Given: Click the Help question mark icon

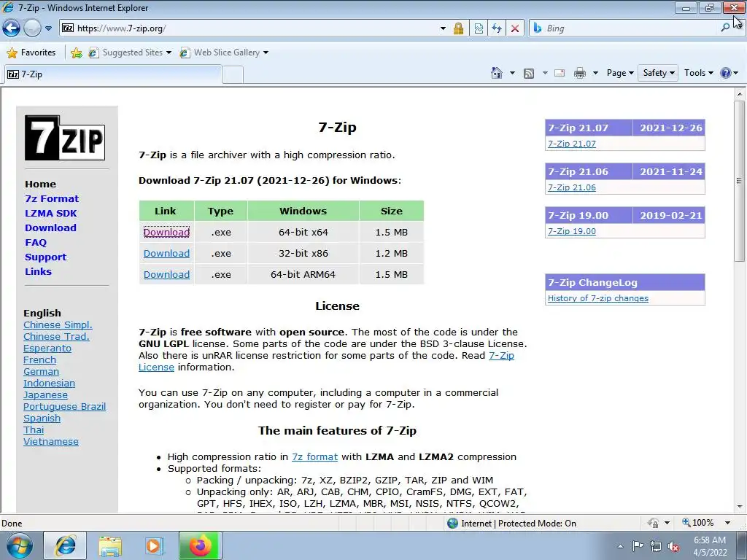Looking at the screenshot, I should 726,73.
